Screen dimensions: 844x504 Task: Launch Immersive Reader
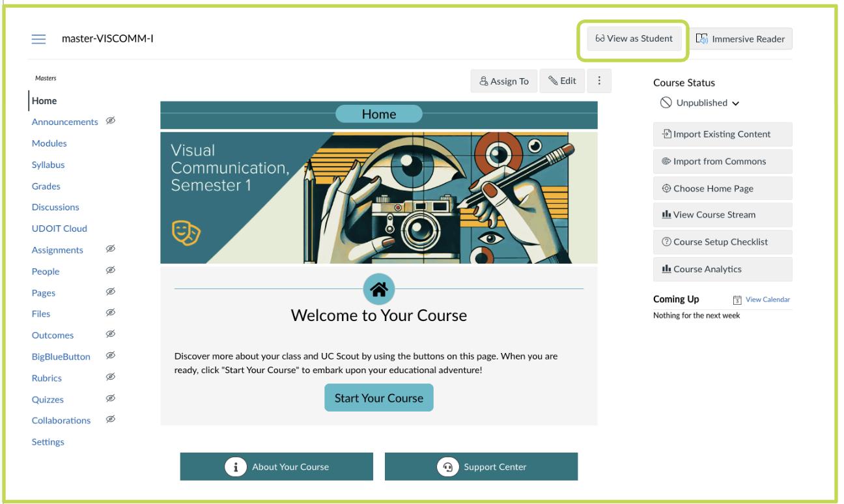pos(740,38)
